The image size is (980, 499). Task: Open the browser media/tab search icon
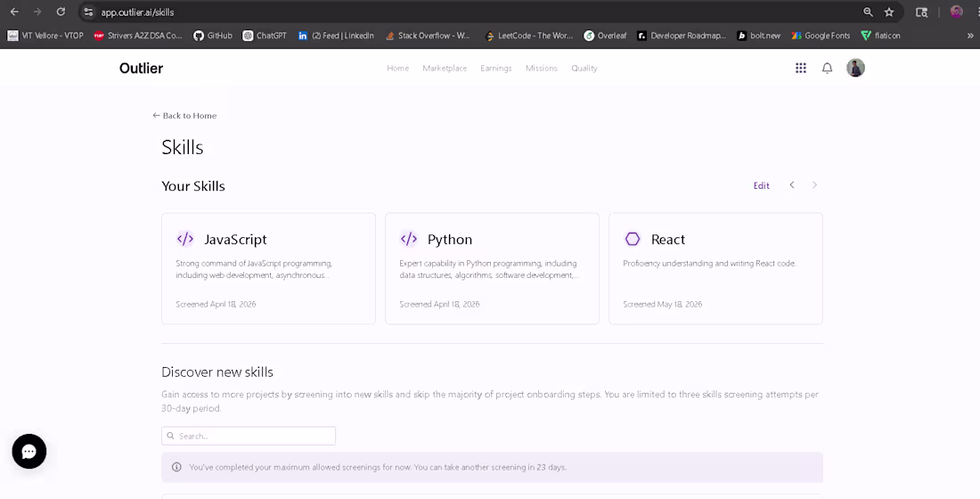click(x=921, y=12)
